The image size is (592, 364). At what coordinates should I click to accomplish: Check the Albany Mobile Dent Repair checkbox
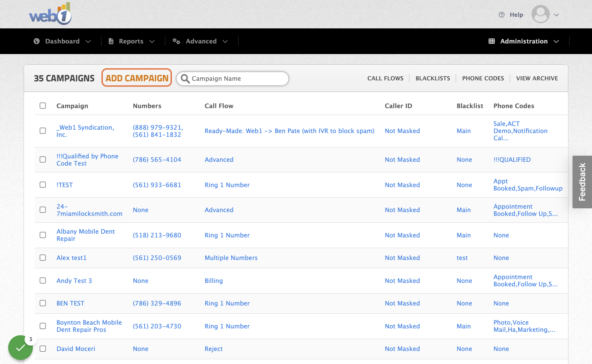43,235
